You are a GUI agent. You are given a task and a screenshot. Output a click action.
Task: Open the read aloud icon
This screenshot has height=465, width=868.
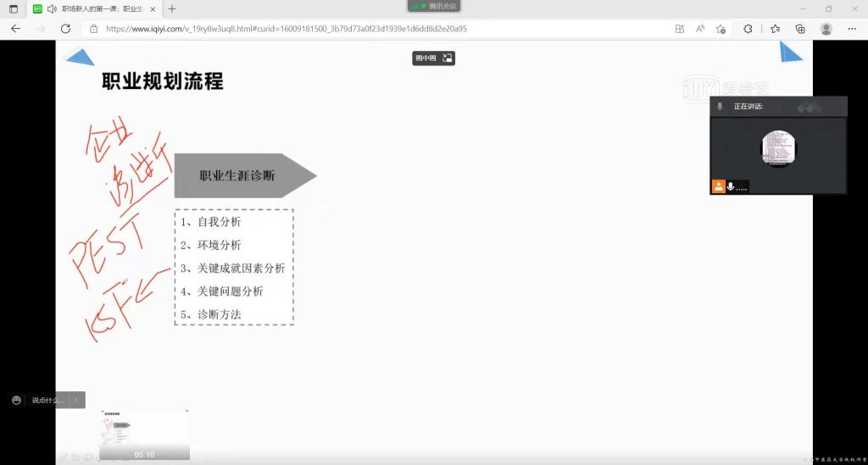700,28
